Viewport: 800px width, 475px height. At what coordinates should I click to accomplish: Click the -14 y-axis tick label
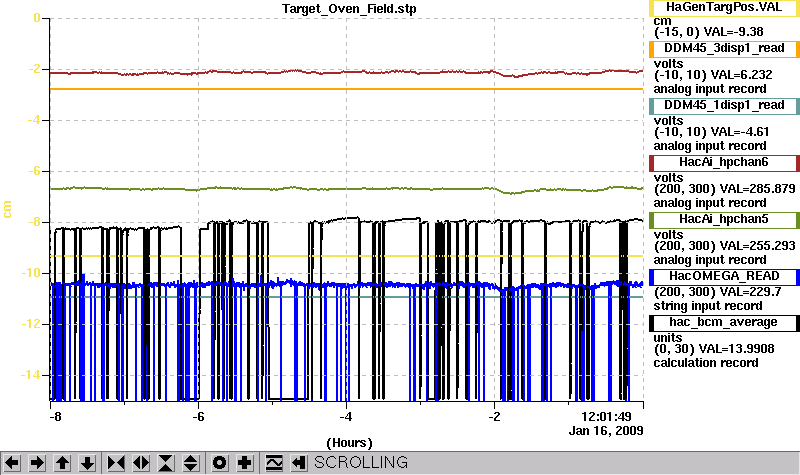31,375
